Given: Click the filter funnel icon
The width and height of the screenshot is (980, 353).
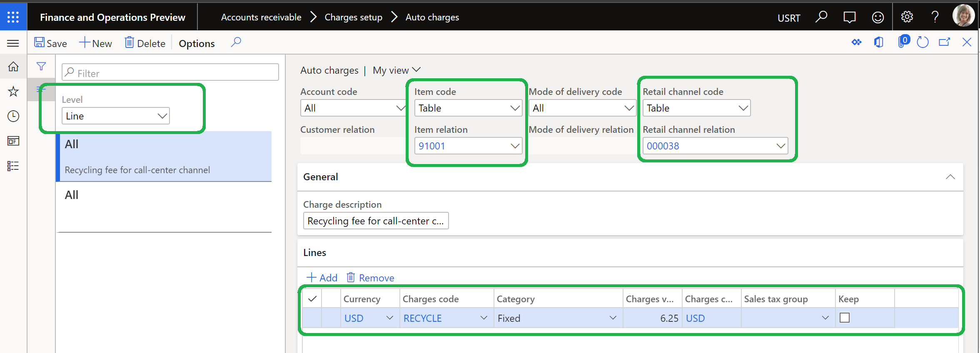Looking at the screenshot, I should (x=41, y=66).
